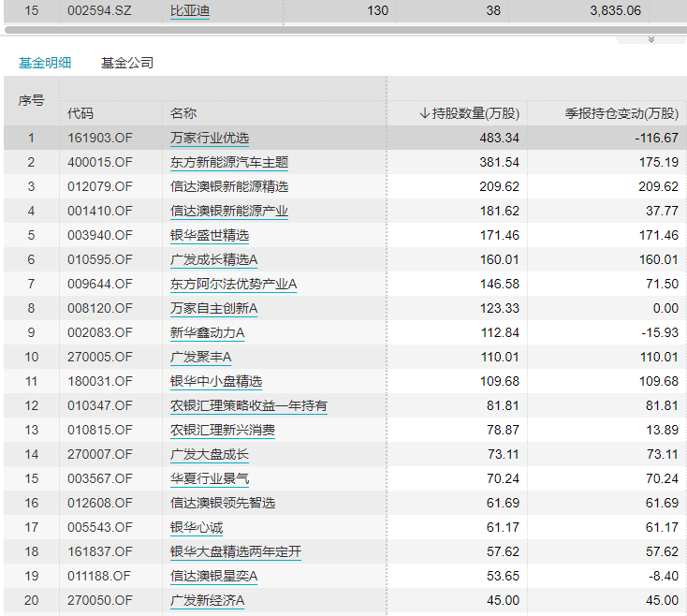This screenshot has height=616, width=687.
Task: Click the value 3,835.06 in 比亚迪 row
Action: [x=615, y=10]
